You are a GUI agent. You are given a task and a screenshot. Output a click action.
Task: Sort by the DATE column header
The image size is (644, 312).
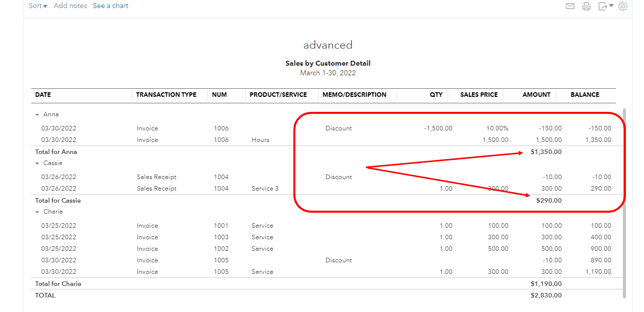pyautogui.click(x=42, y=95)
